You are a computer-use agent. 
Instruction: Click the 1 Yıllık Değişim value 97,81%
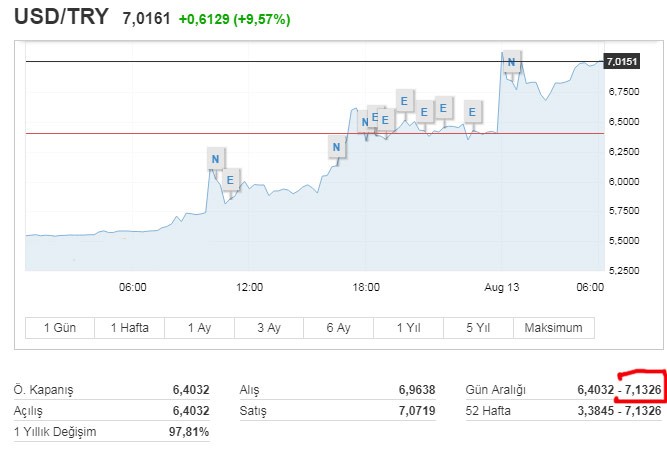(189, 431)
